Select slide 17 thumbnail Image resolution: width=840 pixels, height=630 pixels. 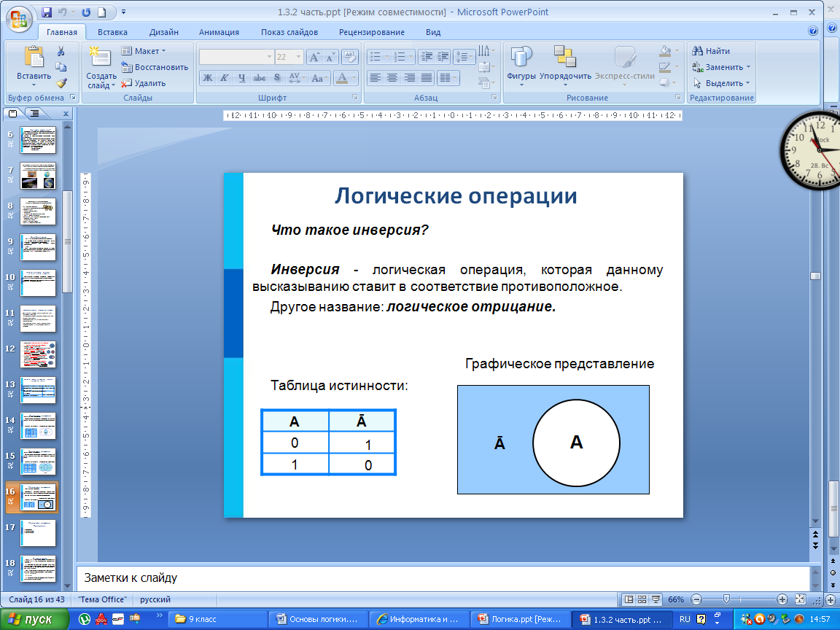pos(38,533)
